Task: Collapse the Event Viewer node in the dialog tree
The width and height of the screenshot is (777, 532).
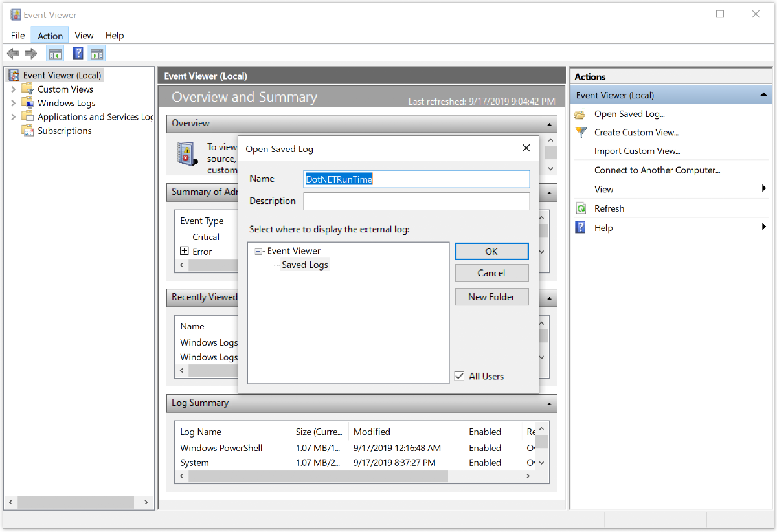Action: pyautogui.click(x=259, y=251)
